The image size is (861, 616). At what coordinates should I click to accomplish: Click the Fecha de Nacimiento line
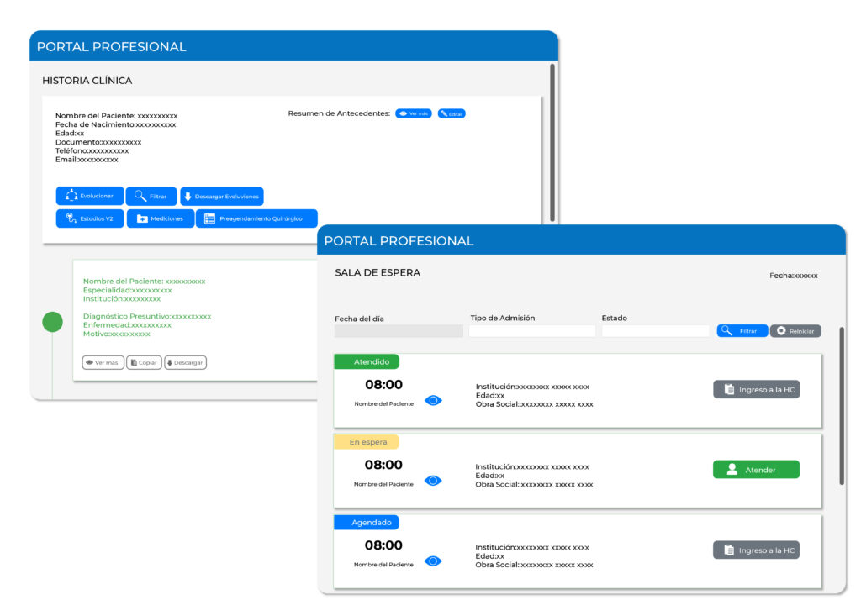click(115, 124)
